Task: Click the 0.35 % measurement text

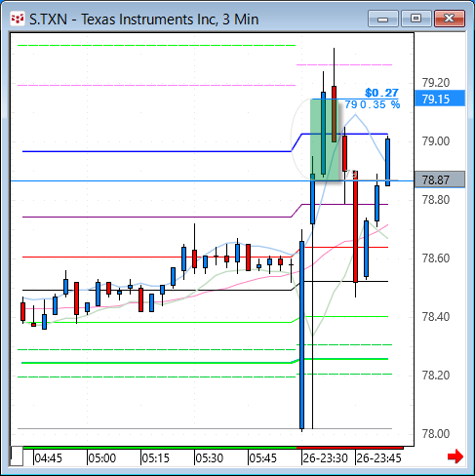Action: (380, 104)
